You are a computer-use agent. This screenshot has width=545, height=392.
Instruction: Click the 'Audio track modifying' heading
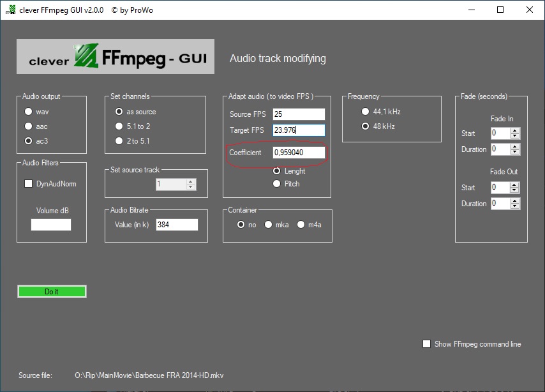(x=278, y=59)
